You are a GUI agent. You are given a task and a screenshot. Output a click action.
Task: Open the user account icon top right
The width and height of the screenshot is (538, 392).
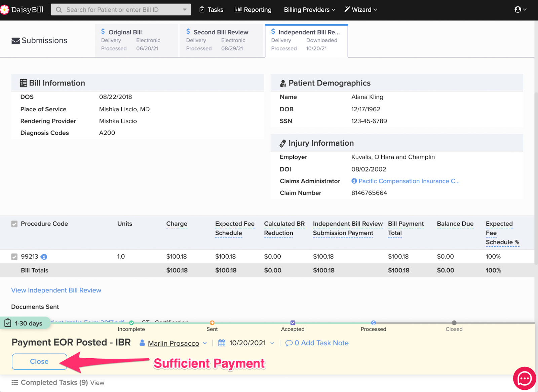coord(518,9)
